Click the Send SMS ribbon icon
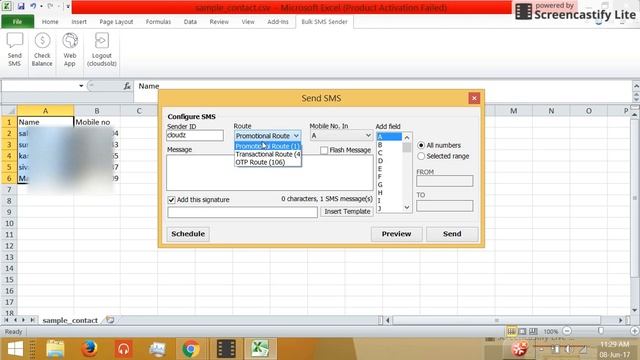The height and width of the screenshot is (360, 640). [x=15, y=49]
